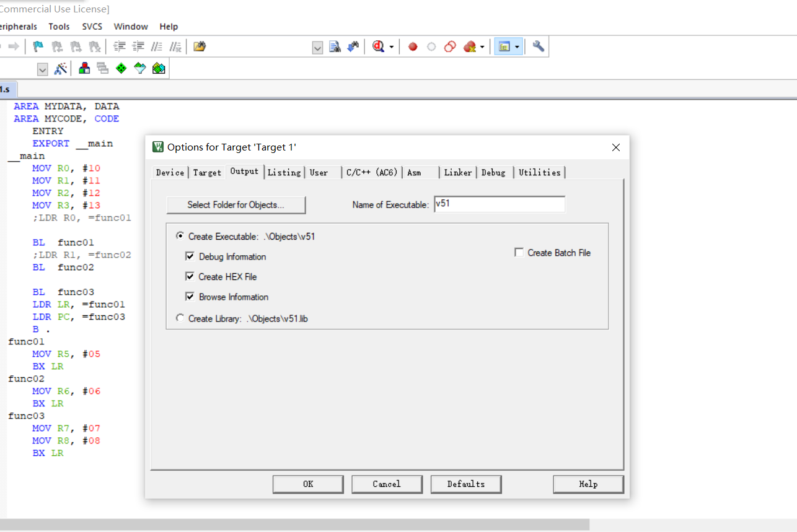
Task: Click the editor horizontal scrollbar thumb
Action: coord(294,525)
